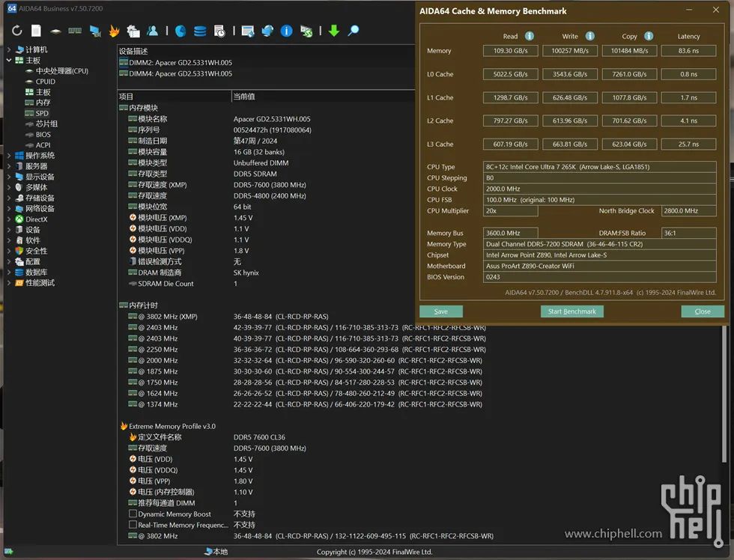This screenshot has height=560, width=734.
Task: Click the Refresh toolbar icon
Action: 16,31
